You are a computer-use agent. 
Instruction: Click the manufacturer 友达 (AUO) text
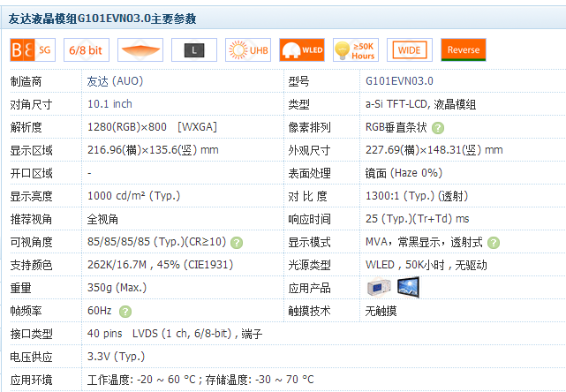pyautogui.click(x=115, y=81)
